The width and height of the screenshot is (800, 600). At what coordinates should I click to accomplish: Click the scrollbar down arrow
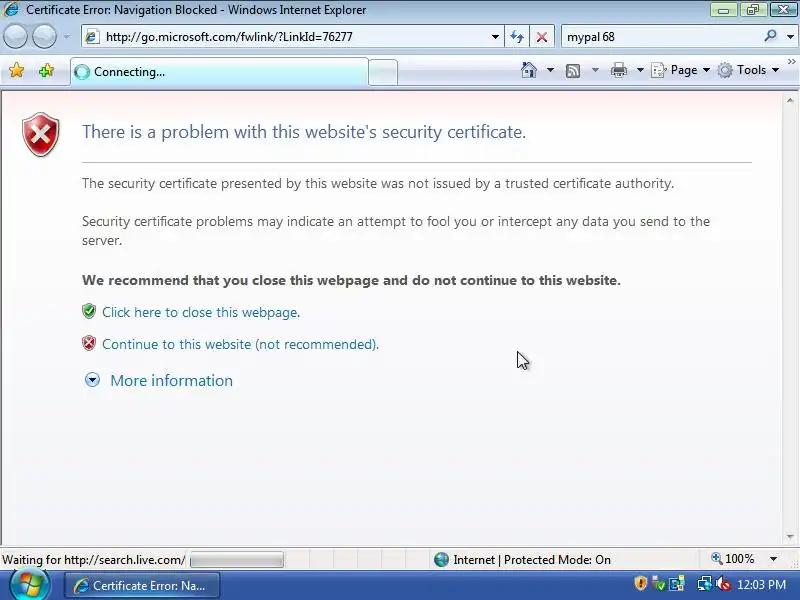790,537
